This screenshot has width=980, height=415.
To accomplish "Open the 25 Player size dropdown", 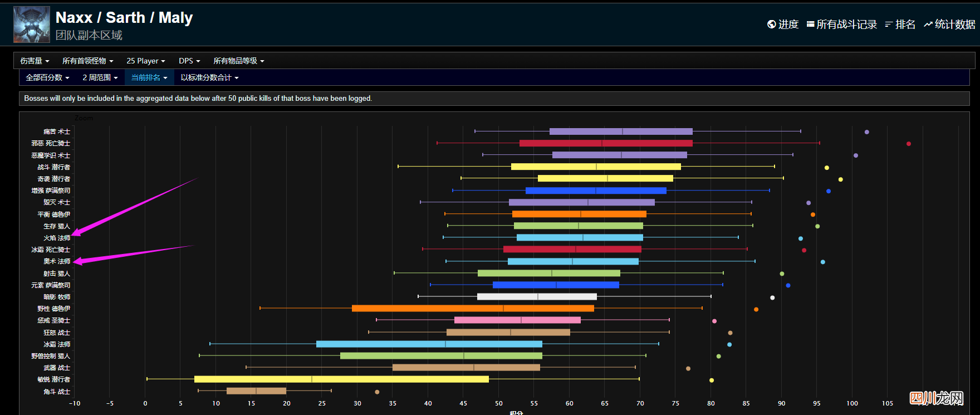I will [145, 61].
